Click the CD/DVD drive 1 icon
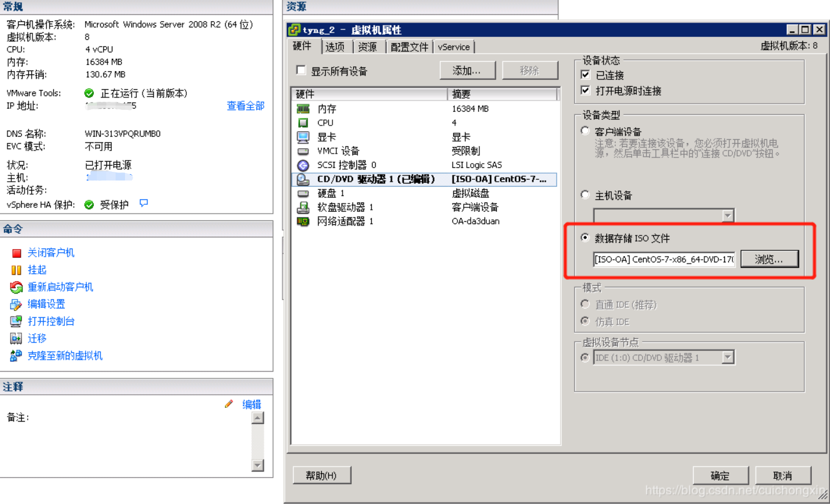830x504 pixels. (303, 179)
